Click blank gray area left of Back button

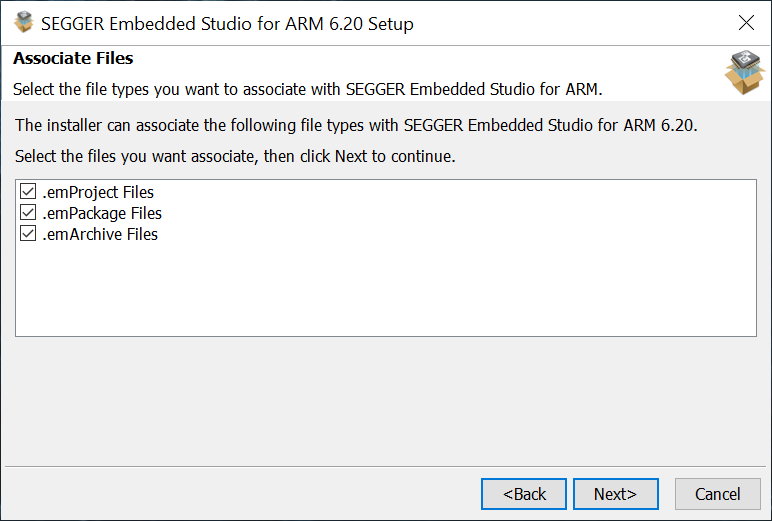point(240,494)
